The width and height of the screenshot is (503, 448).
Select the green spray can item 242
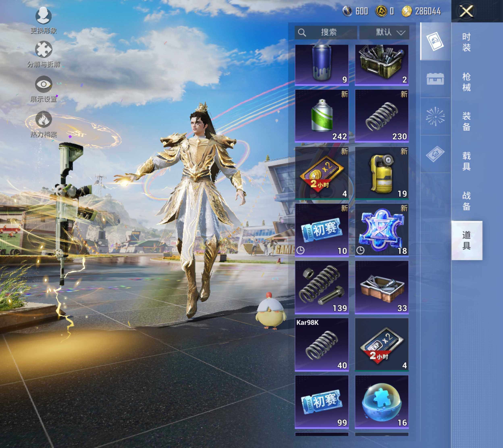322,116
